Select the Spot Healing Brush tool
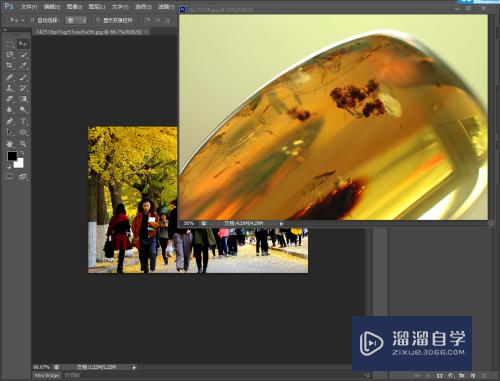The height and width of the screenshot is (381, 500). [x=9, y=78]
